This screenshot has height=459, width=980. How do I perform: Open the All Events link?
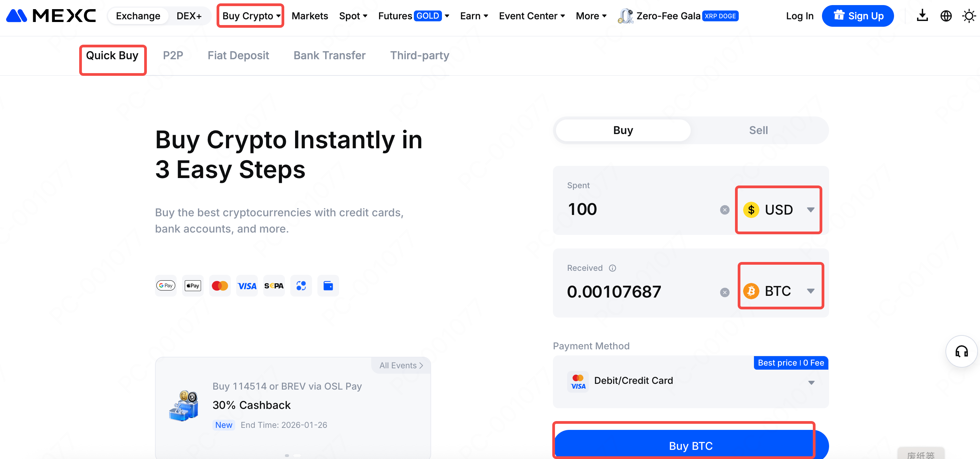coord(401,365)
